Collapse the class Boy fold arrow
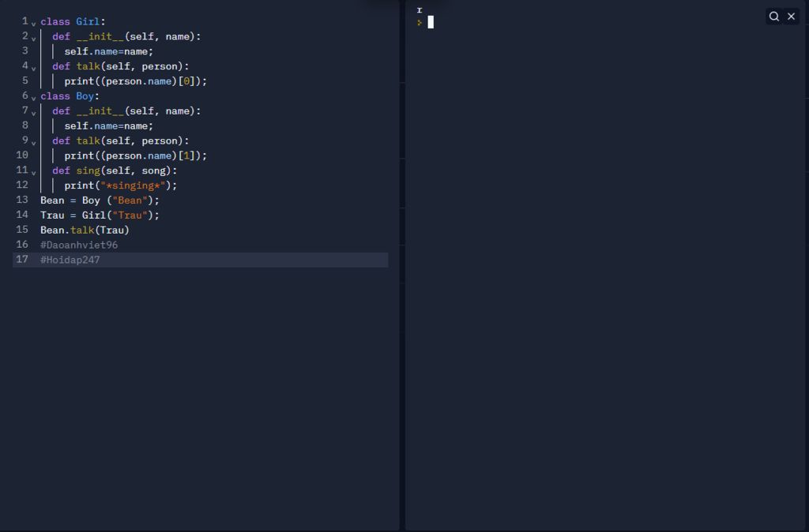 pyautogui.click(x=33, y=99)
